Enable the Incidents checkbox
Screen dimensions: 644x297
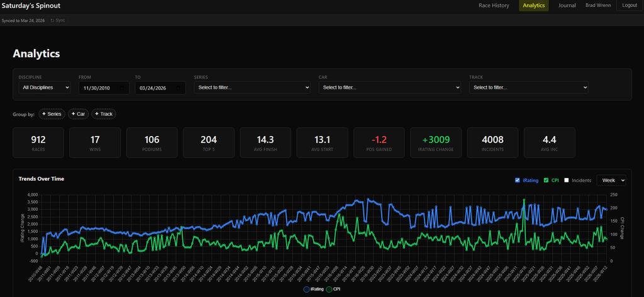click(x=567, y=181)
